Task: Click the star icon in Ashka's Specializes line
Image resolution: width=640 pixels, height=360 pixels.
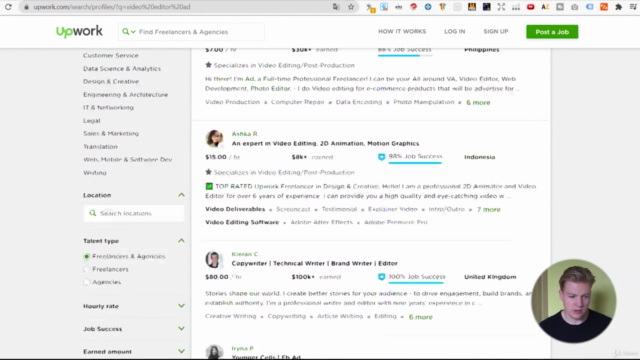Action: [x=208, y=172]
